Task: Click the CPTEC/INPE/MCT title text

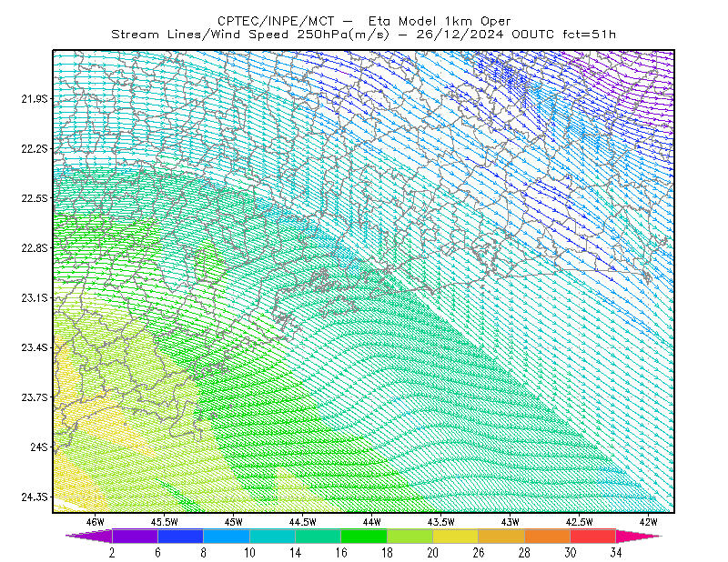Action: 276,21
